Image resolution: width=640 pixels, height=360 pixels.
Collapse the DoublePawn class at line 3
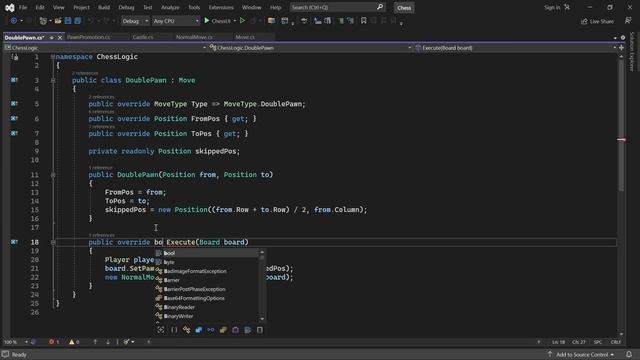pos(53,80)
